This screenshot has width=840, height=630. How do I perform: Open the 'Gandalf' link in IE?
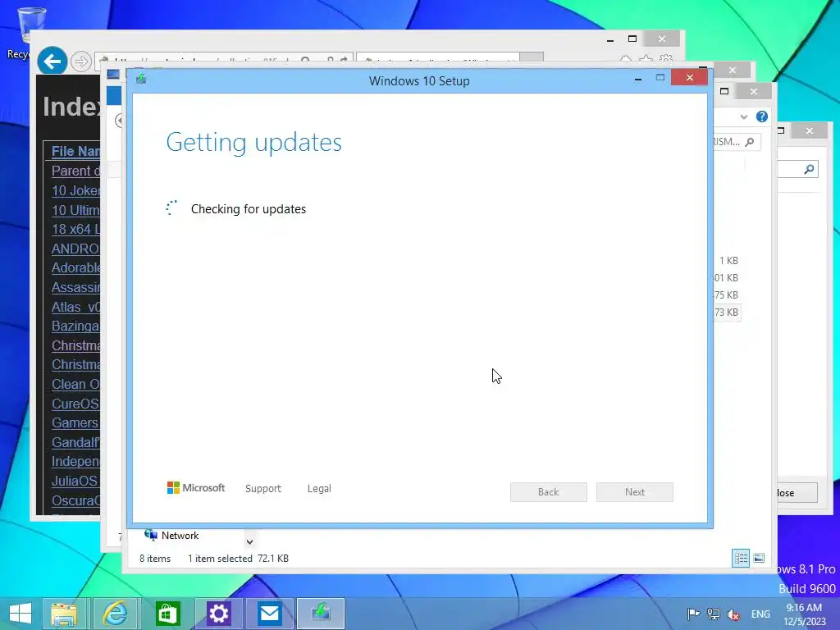tap(75, 442)
